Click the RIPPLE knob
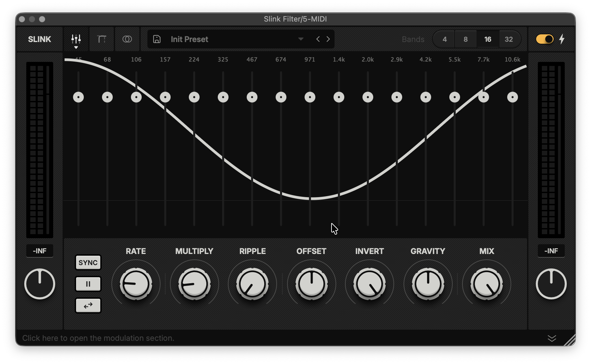Image resolution: width=591 pixels, height=364 pixels. pos(252,284)
